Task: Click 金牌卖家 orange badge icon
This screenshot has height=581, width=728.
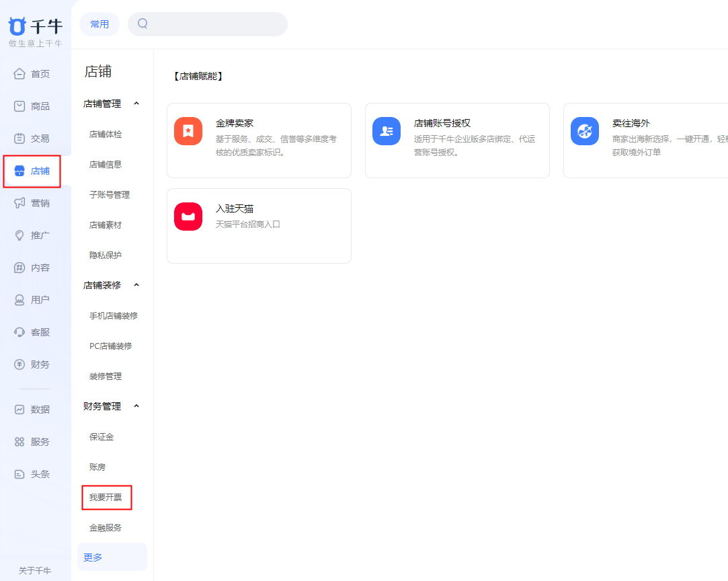Action: pyautogui.click(x=188, y=131)
